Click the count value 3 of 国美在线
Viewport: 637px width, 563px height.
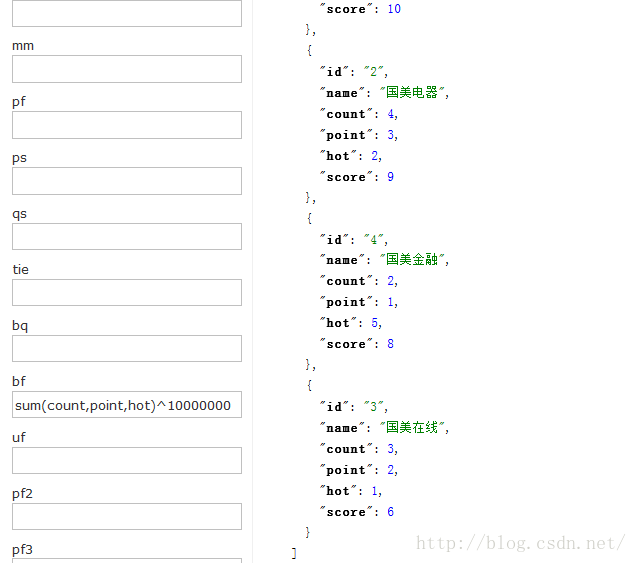(390, 449)
